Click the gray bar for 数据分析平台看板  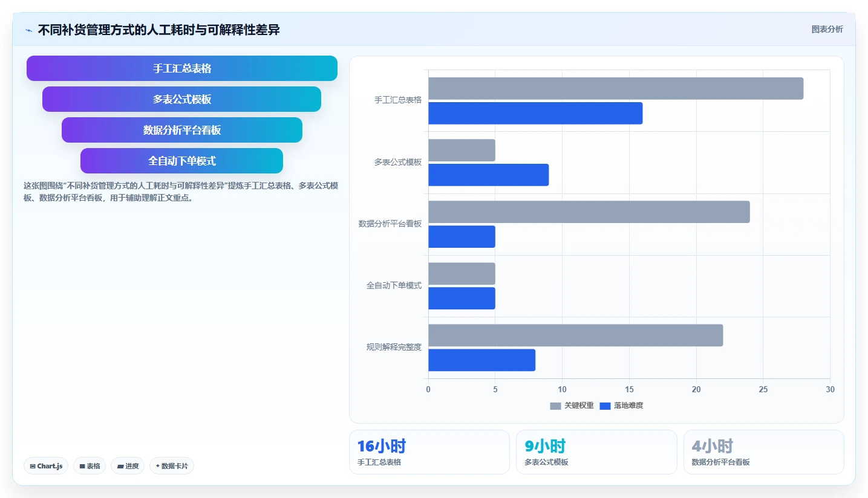[x=589, y=212]
